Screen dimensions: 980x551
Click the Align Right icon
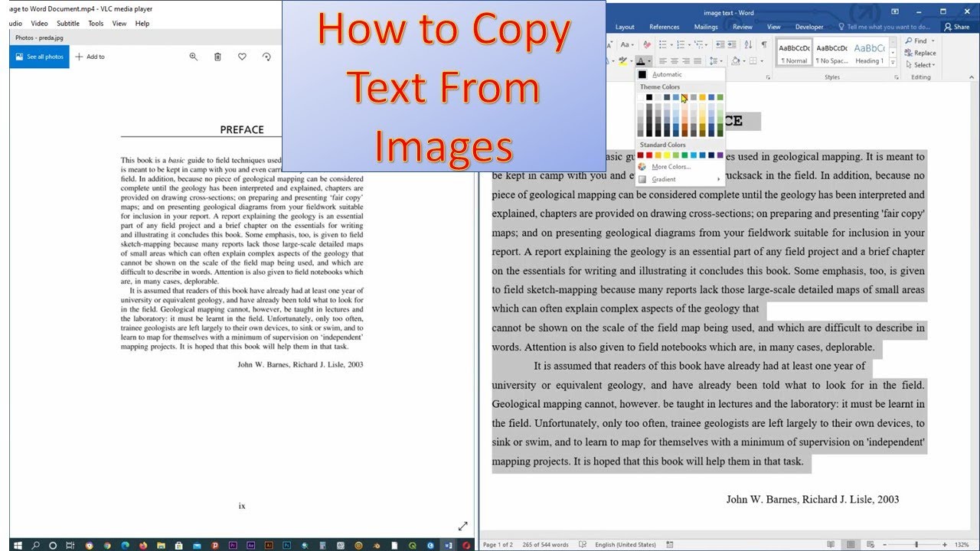coord(686,61)
